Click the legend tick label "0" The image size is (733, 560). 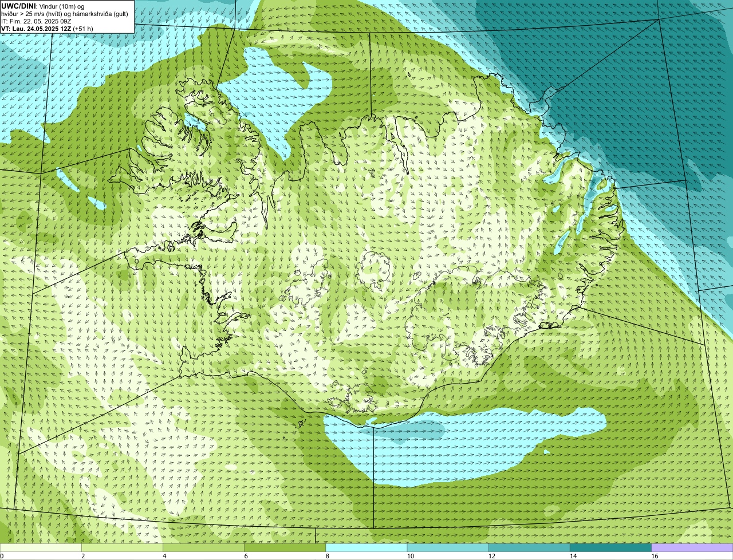tap(2, 556)
